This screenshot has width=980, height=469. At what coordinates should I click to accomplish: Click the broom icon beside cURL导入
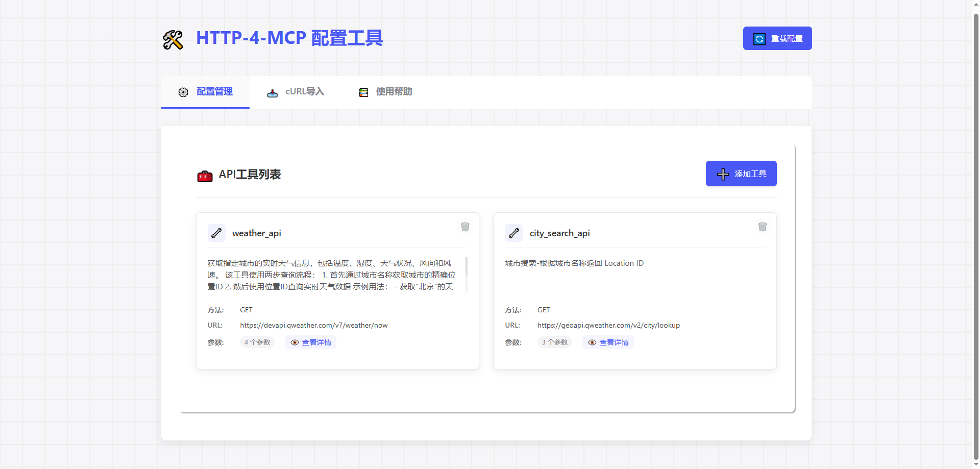(273, 92)
